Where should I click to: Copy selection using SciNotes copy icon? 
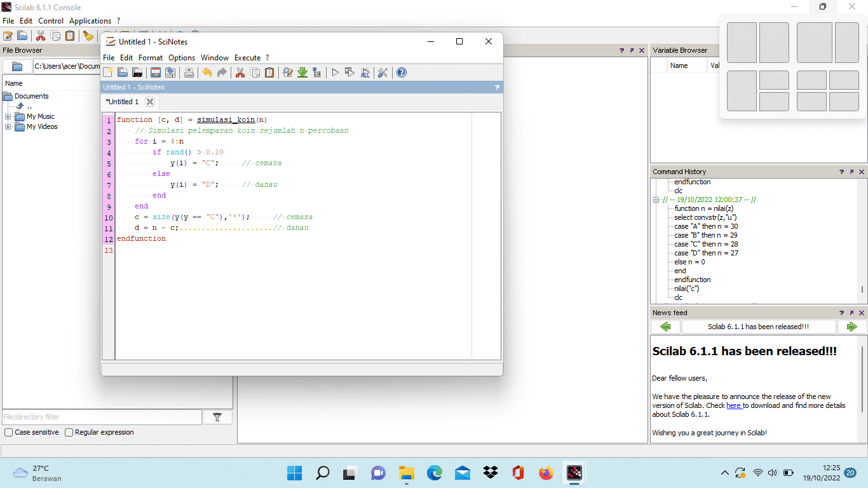coord(255,72)
